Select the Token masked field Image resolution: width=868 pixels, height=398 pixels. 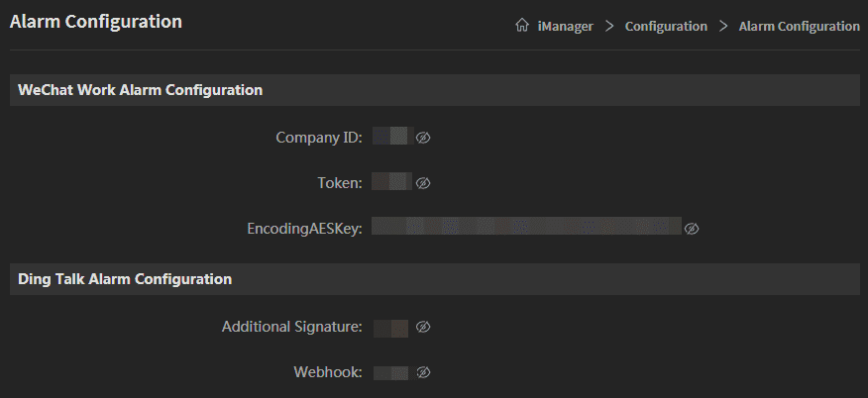tap(391, 182)
